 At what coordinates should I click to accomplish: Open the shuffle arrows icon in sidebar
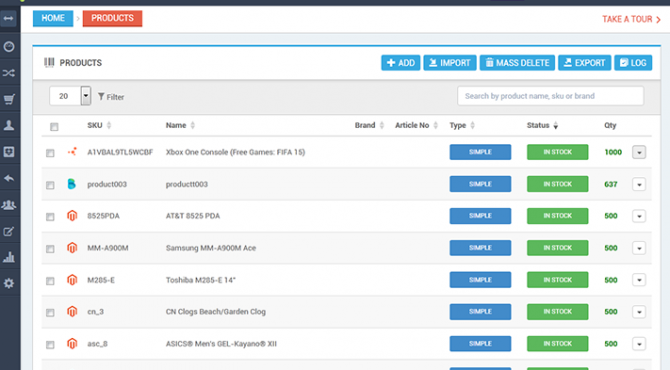click(9, 73)
